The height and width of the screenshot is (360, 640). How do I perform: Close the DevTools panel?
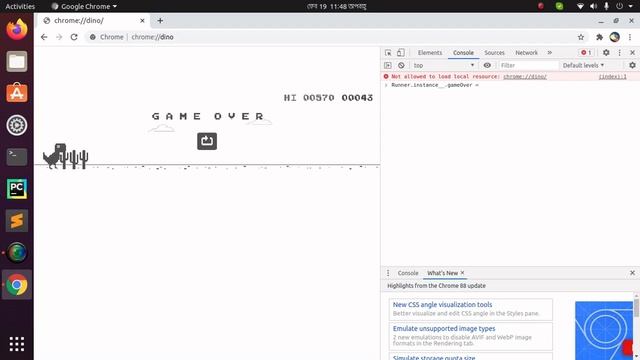[632, 53]
